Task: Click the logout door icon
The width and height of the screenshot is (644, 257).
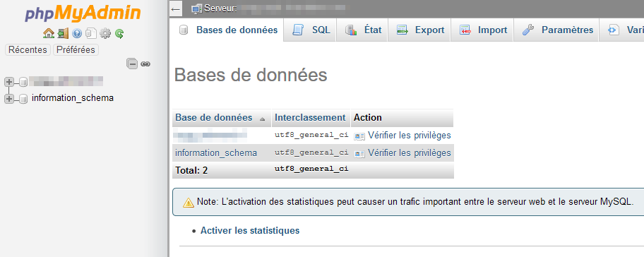Action: 63,33
